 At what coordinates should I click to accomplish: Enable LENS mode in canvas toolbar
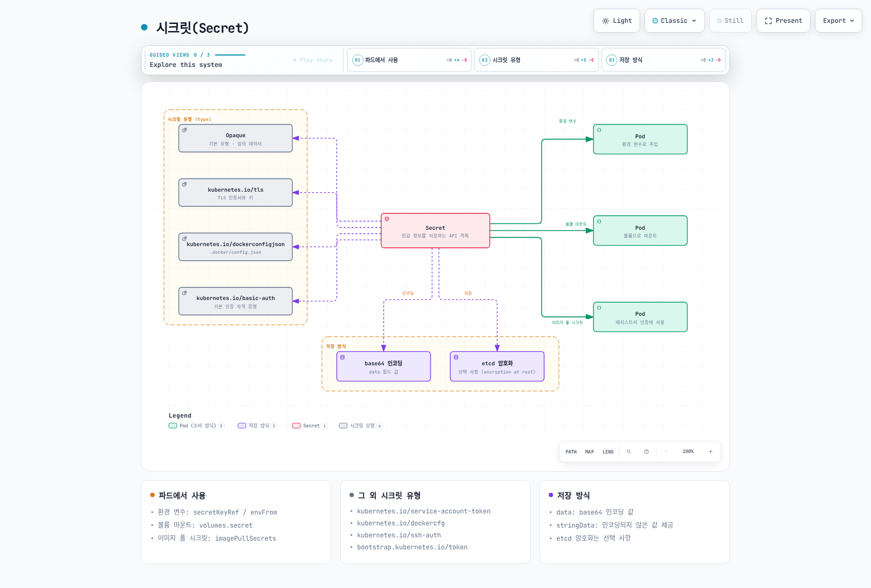click(608, 452)
